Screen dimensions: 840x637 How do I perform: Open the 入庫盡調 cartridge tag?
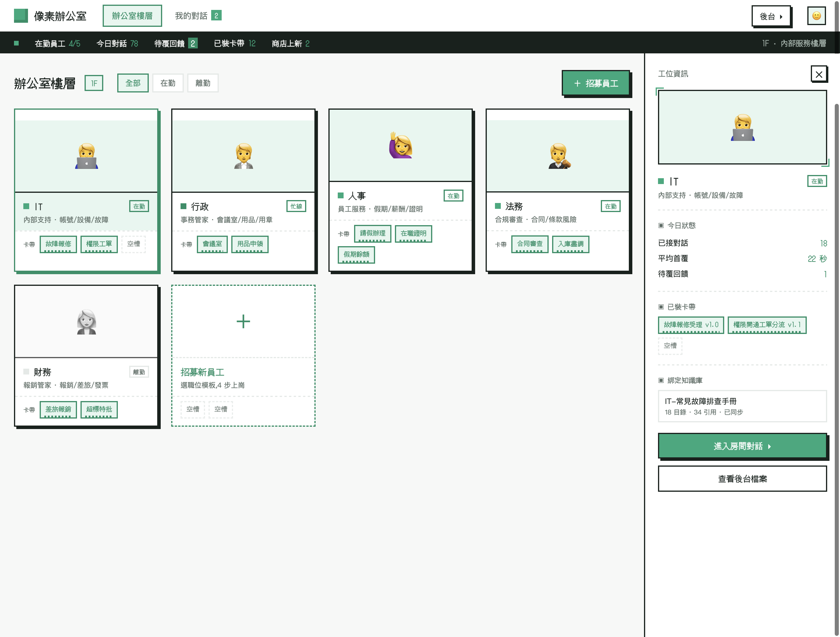pyautogui.click(x=571, y=244)
